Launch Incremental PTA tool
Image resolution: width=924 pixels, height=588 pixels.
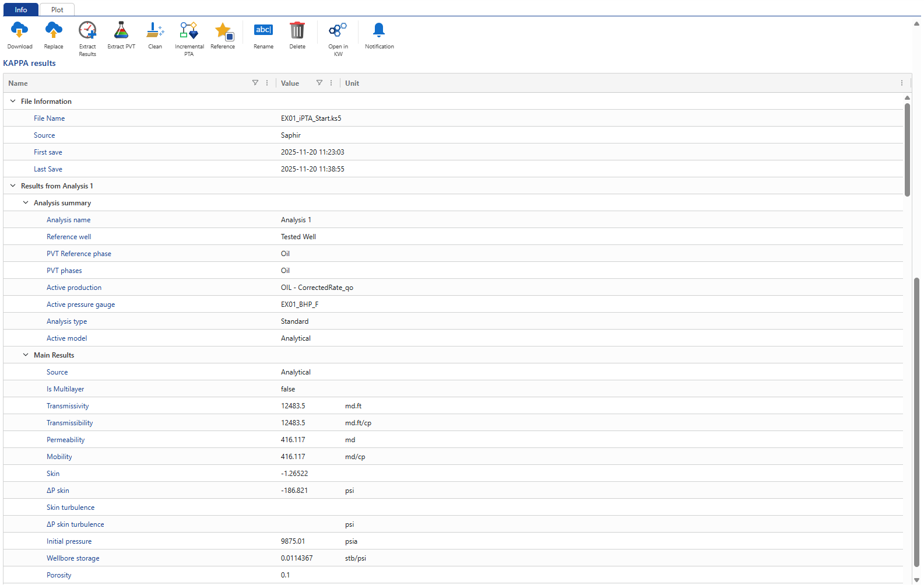click(189, 30)
